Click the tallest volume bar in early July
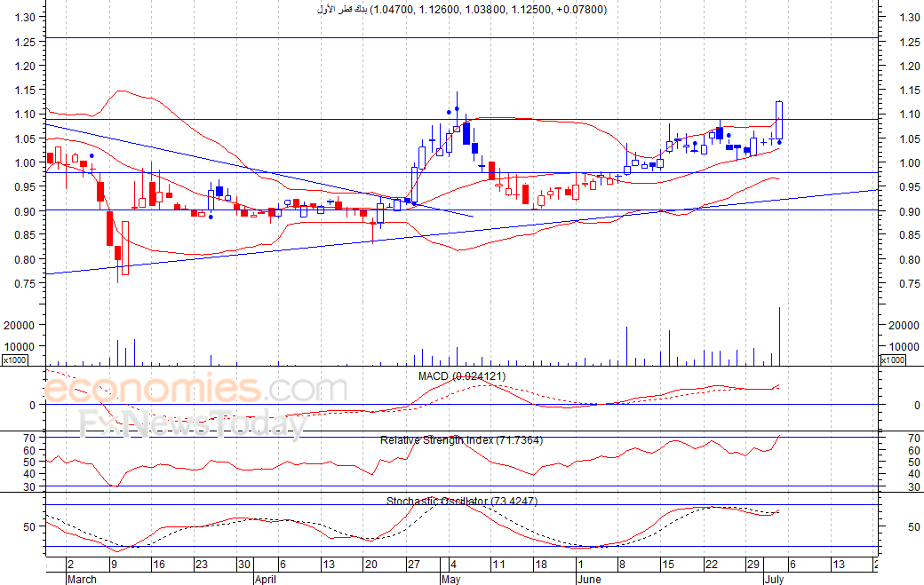Image resolution: width=924 pixels, height=585 pixels. pos(780,336)
